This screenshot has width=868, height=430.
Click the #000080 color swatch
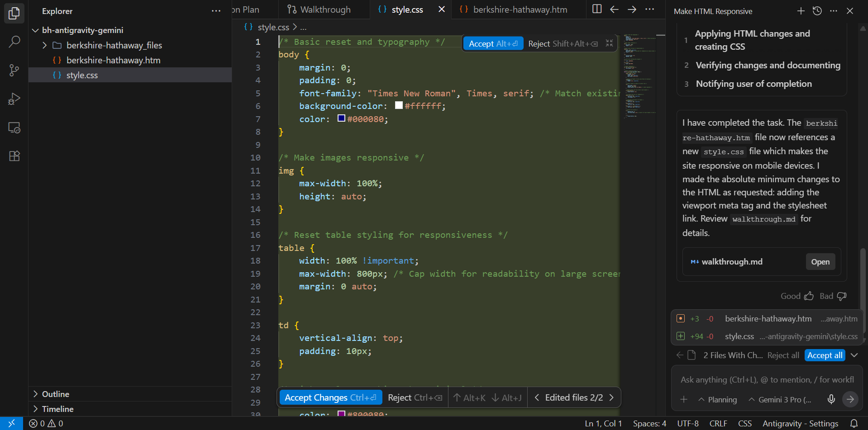click(x=341, y=118)
